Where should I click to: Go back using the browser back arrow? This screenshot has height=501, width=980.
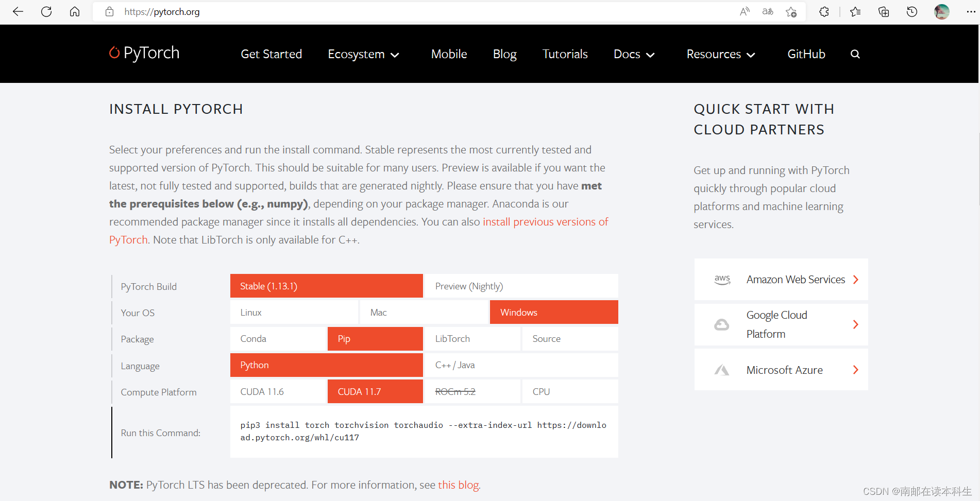click(x=18, y=11)
